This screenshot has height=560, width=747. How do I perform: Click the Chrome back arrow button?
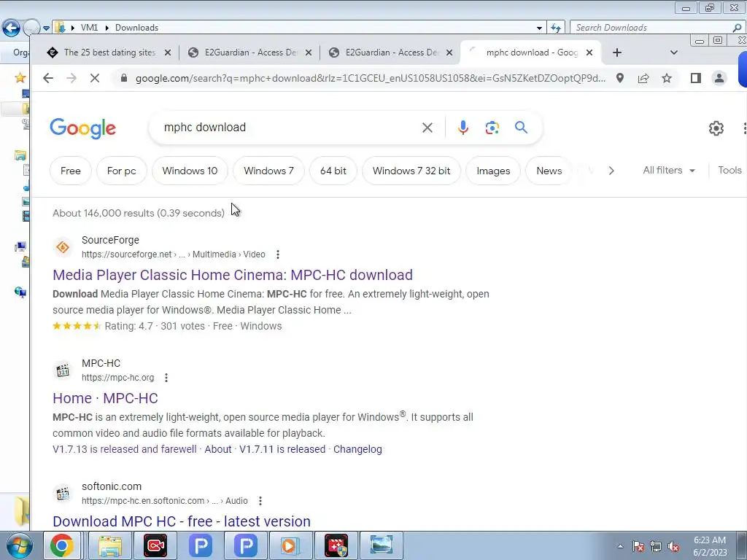[48, 78]
